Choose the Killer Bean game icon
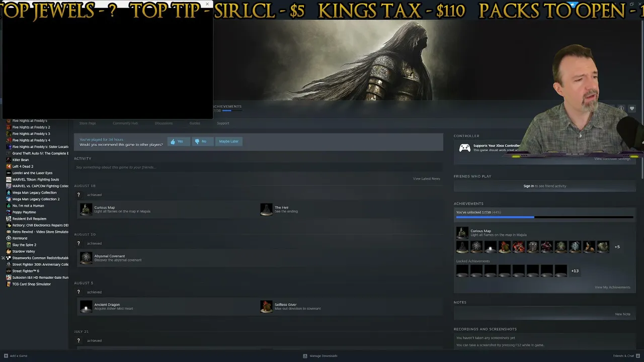The height and width of the screenshot is (362, 644). [9, 160]
